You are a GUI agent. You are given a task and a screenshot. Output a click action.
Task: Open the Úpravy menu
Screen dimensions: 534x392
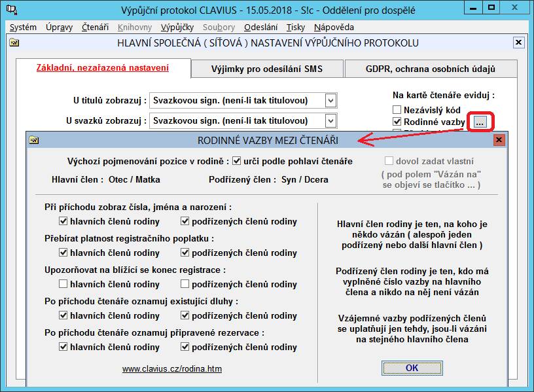[x=60, y=27]
